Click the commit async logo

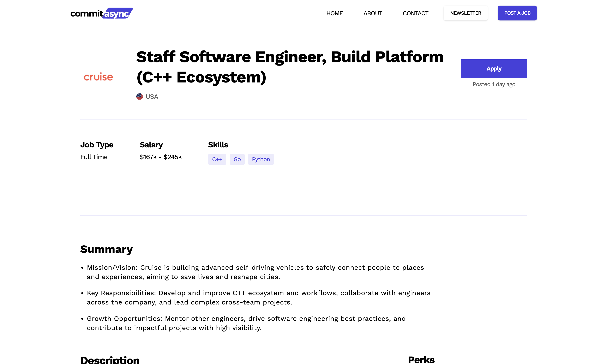(x=102, y=13)
